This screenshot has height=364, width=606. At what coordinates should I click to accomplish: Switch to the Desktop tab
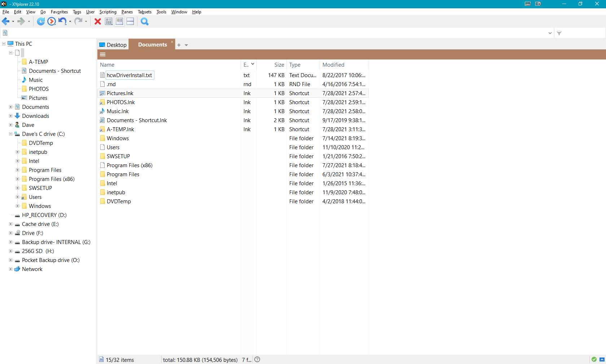[113, 45]
